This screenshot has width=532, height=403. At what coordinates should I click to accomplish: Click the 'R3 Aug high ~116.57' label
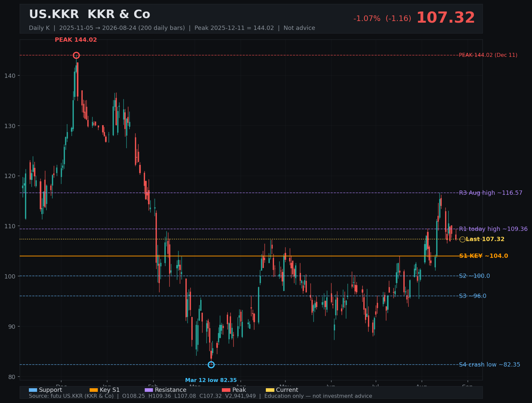click(x=491, y=193)
